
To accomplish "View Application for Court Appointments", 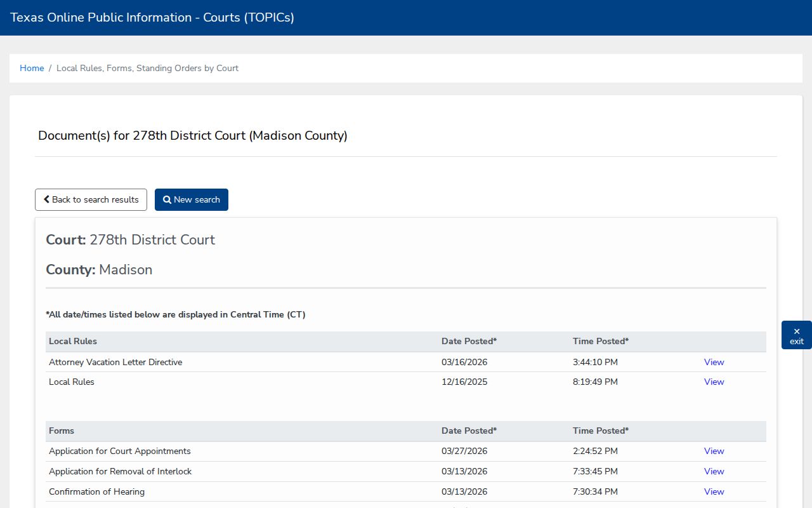I will click(714, 451).
